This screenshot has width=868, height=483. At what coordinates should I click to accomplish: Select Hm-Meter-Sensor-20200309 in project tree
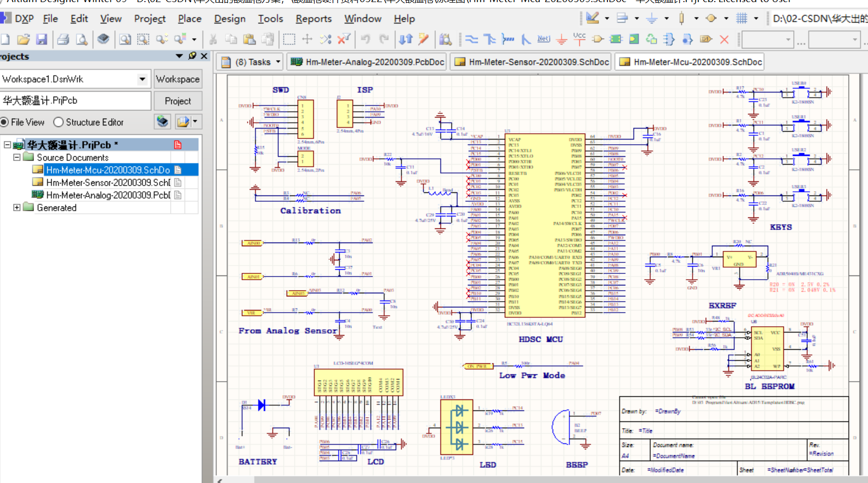click(x=108, y=182)
